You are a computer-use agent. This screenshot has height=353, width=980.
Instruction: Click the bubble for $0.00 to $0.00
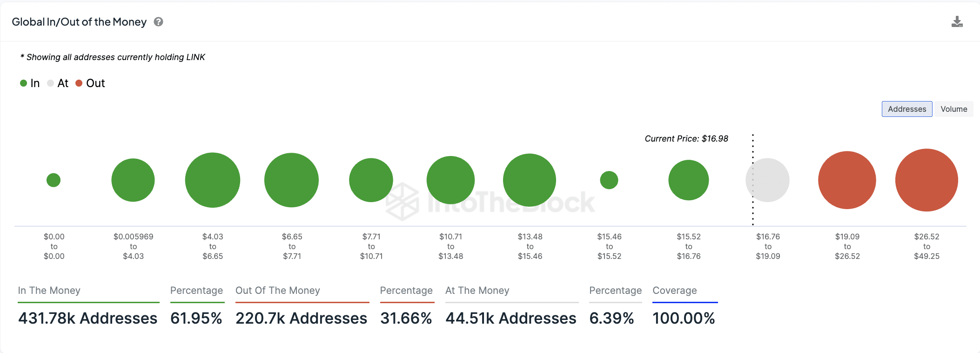point(54,180)
